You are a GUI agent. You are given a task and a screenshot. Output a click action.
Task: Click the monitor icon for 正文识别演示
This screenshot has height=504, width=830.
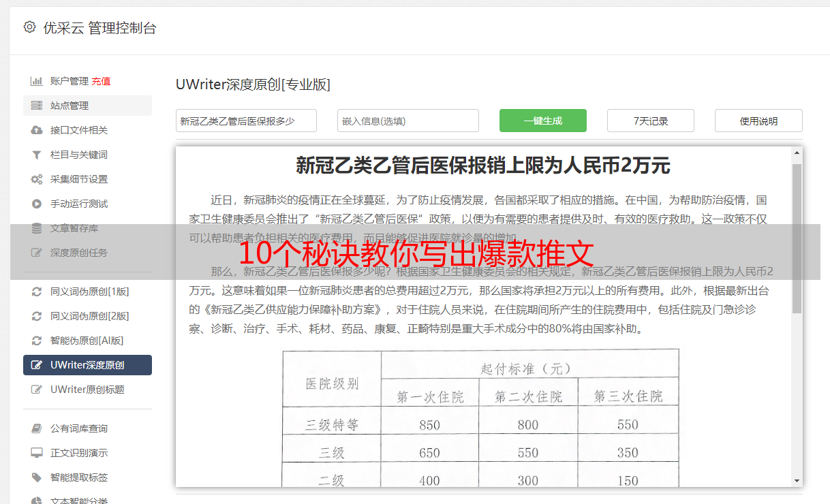[x=36, y=453]
